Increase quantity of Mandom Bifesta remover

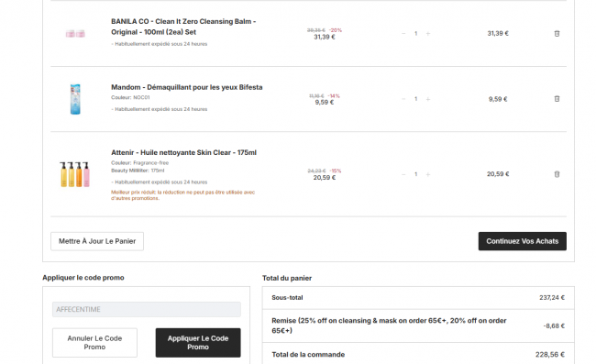click(428, 99)
